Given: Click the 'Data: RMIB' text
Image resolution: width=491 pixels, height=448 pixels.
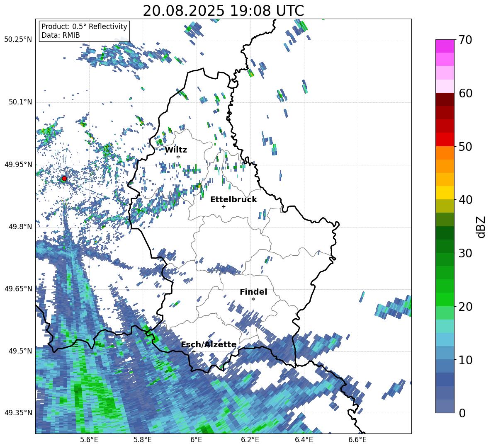Looking at the screenshot, I should 61,35.
